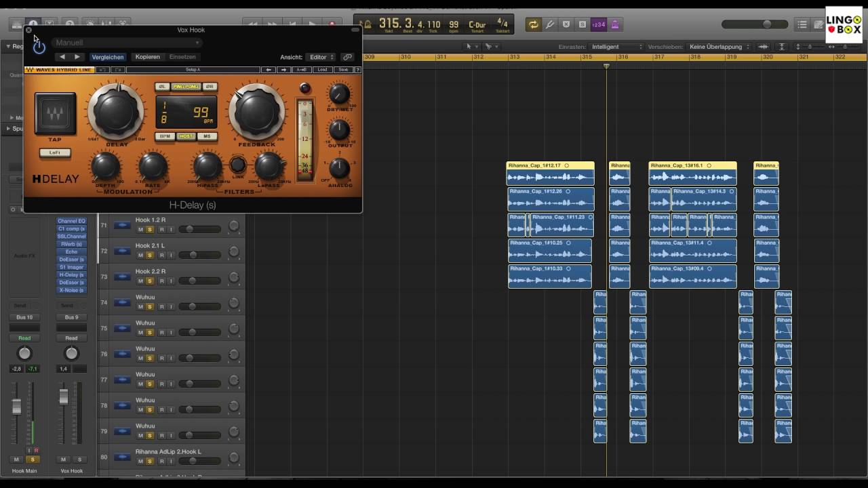Open the RVerb insert slot

click(71, 244)
